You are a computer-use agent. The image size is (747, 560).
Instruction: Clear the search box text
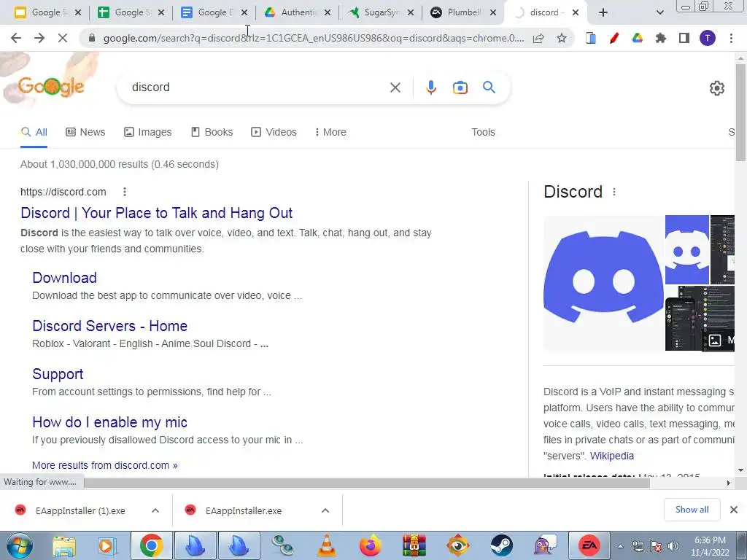[395, 87]
